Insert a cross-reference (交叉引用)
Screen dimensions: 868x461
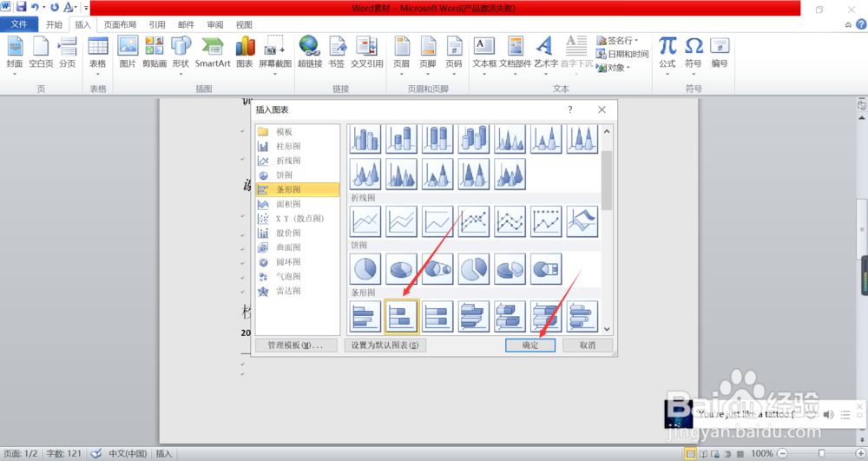(x=366, y=54)
